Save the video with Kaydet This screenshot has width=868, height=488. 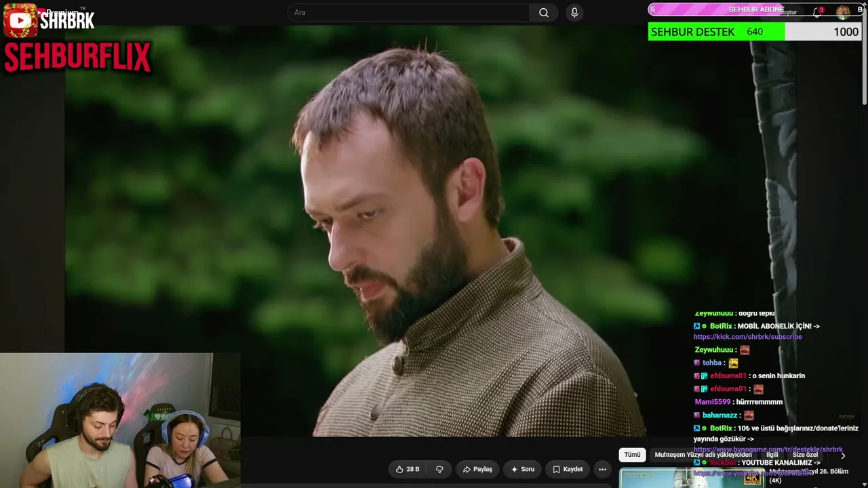click(x=568, y=469)
